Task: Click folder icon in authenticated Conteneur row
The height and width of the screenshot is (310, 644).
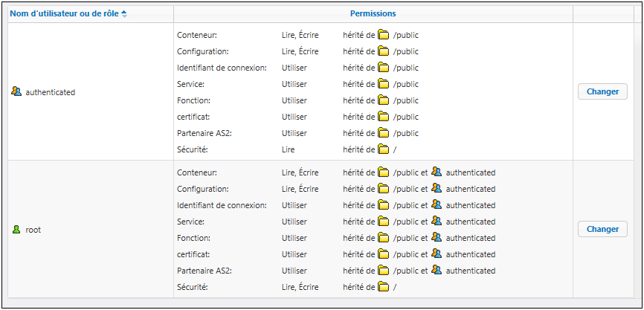Action: [x=384, y=35]
